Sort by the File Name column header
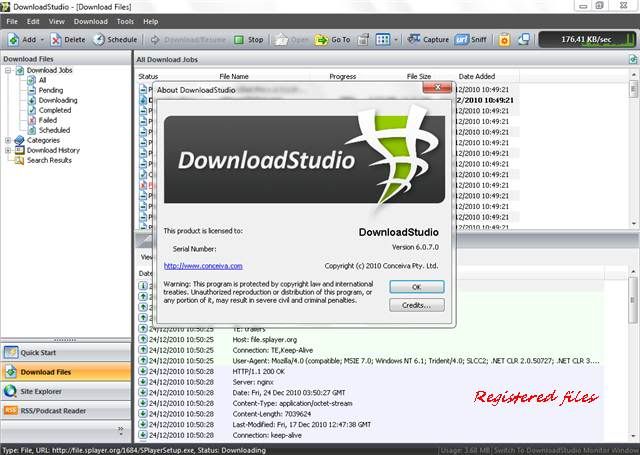Image resolution: width=640 pixels, height=455 pixels. [234, 76]
